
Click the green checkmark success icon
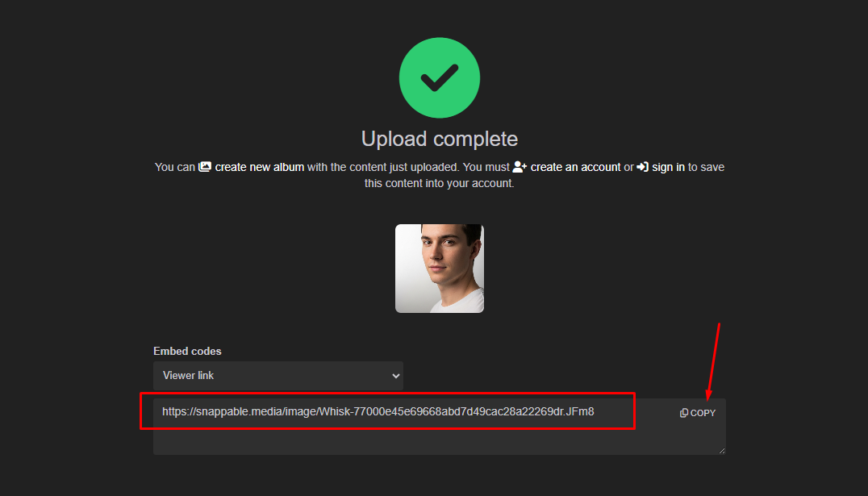[x=440, y=78]
